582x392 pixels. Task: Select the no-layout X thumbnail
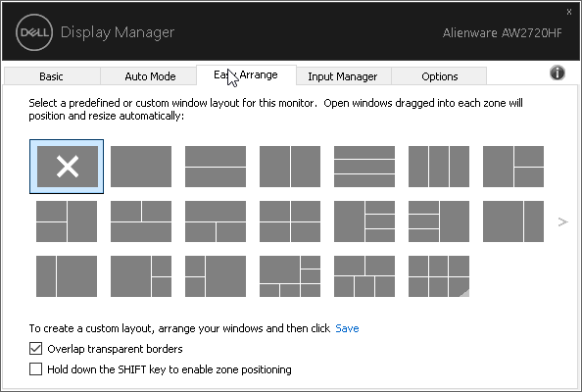[67, 167]
